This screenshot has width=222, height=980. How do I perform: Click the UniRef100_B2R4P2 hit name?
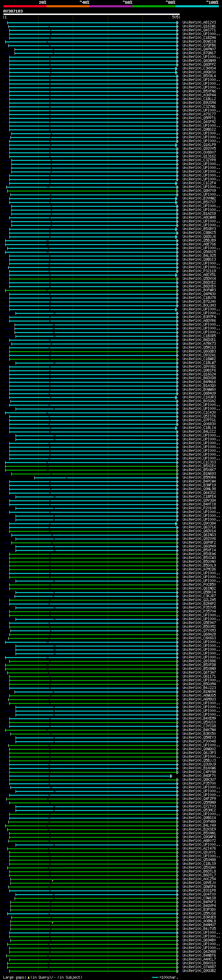[x=199, y=604]
